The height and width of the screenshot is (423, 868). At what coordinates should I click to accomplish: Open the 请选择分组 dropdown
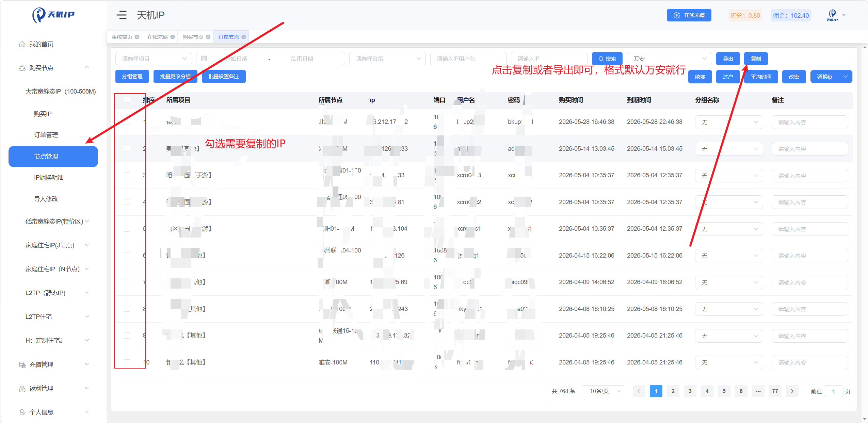(388, 59)
